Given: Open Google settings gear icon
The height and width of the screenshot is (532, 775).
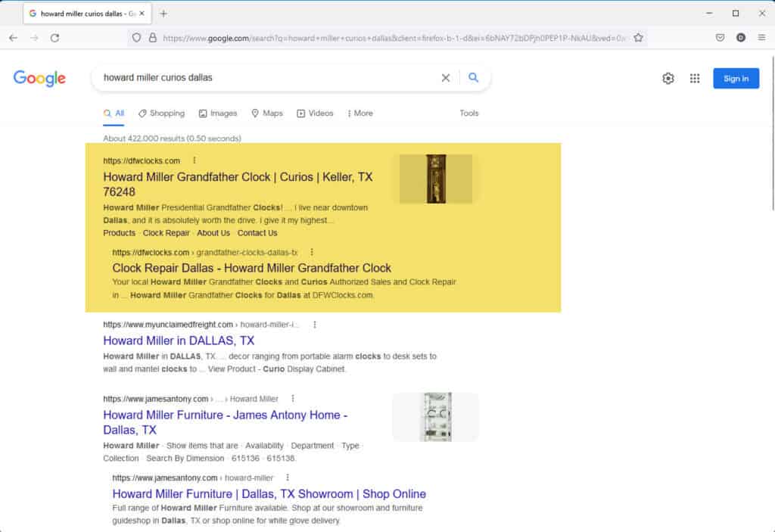Looking at the screenshot, I should coord(668,78).
